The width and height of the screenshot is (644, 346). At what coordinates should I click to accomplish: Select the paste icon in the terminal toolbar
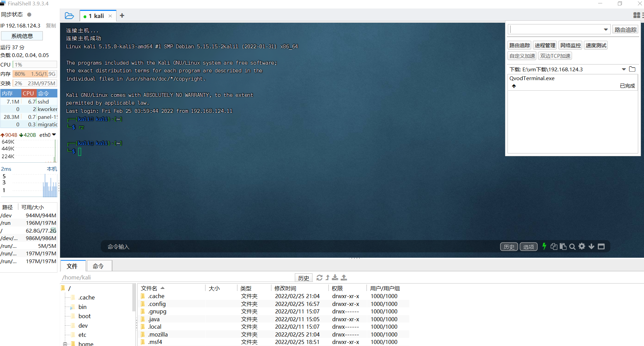(562, 247)
